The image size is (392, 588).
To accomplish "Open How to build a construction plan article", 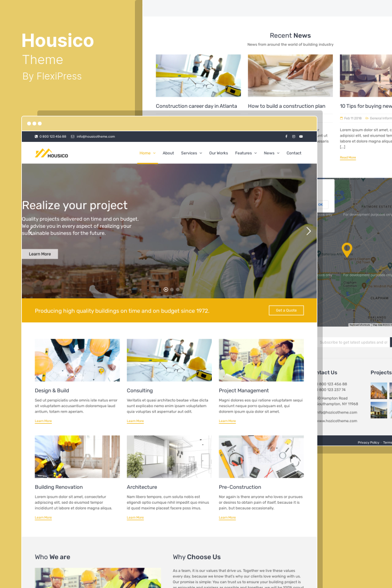I will (x=287, y=106).
